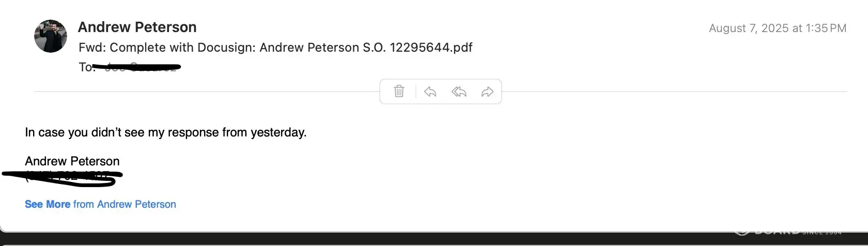Click the Reply All double-arrow icon

[x=459, y=91]
